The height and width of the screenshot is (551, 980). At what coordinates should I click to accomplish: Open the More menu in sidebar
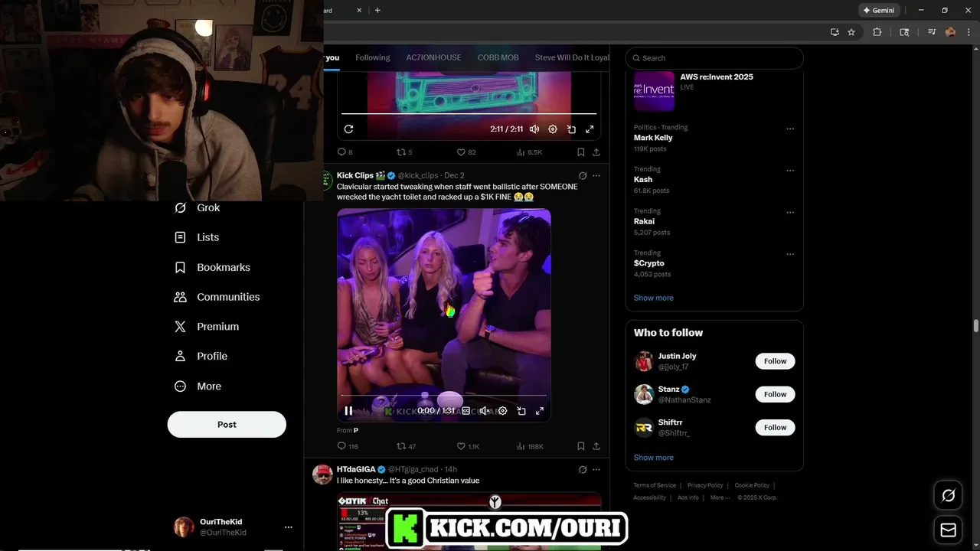tap(198, 386)
